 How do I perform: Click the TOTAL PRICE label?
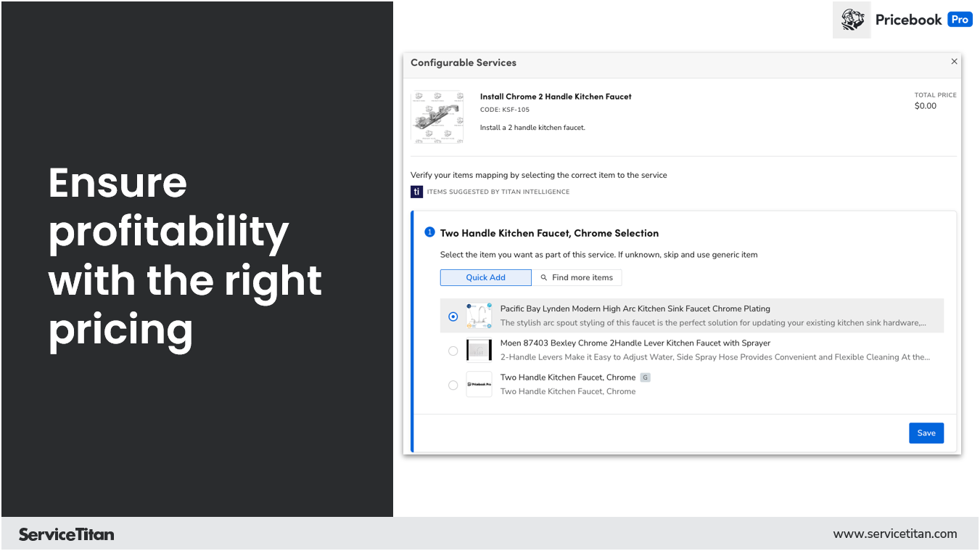point(936,95)
